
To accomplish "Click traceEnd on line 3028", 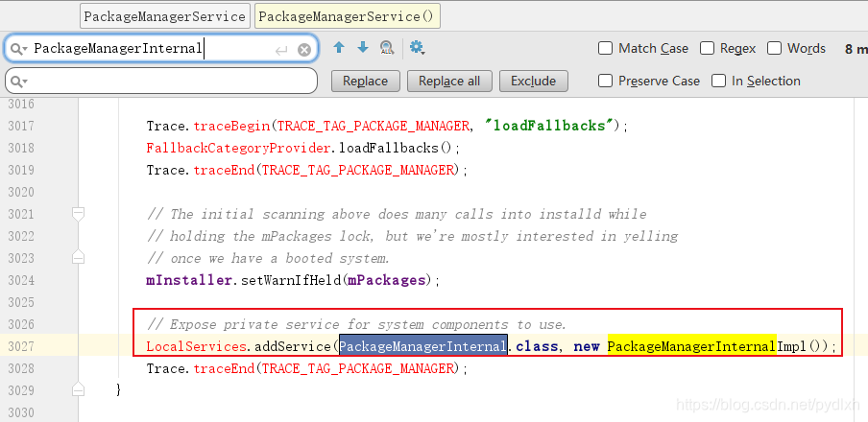I will tap(224, 368).
